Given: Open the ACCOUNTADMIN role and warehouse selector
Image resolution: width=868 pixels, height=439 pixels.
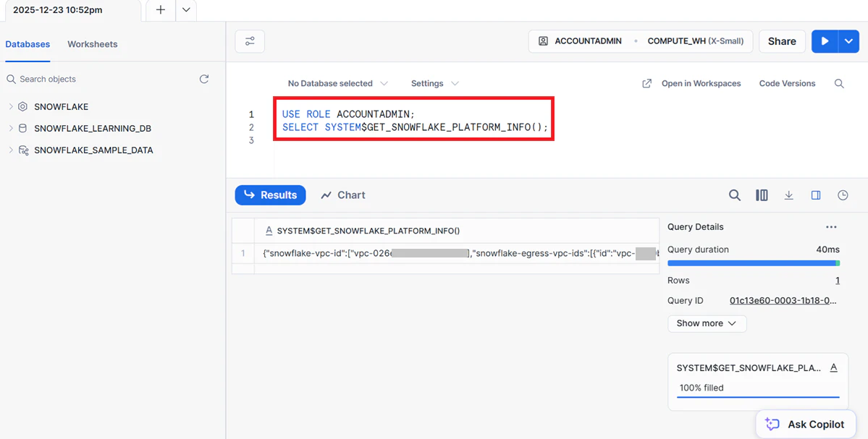Looking at the screenshot, I should [x=641, y=41].
